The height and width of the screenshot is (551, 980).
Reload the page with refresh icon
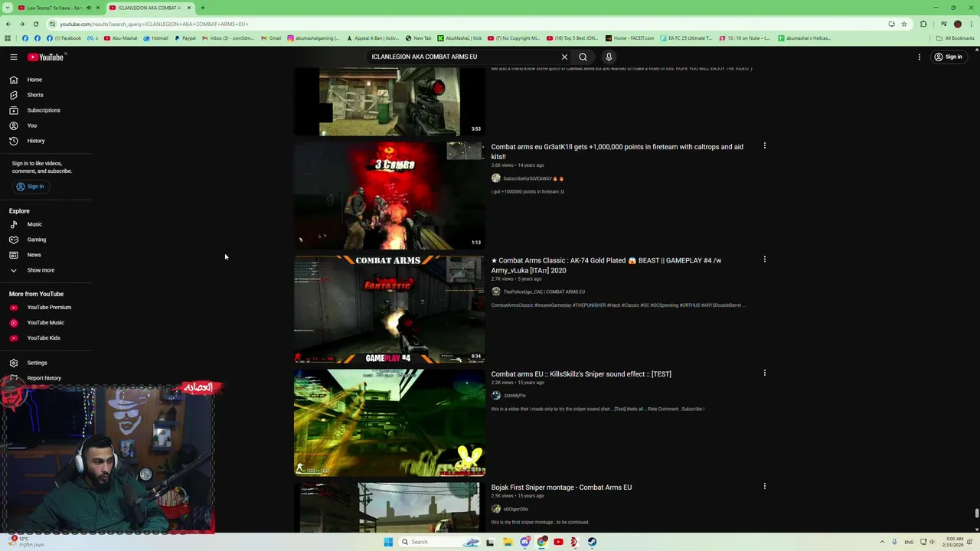pyautogui.click(x=35, y=24)
